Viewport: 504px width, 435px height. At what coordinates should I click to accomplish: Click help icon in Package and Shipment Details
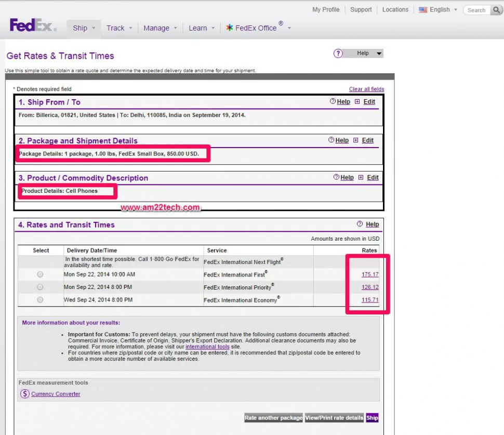[331, 140]
